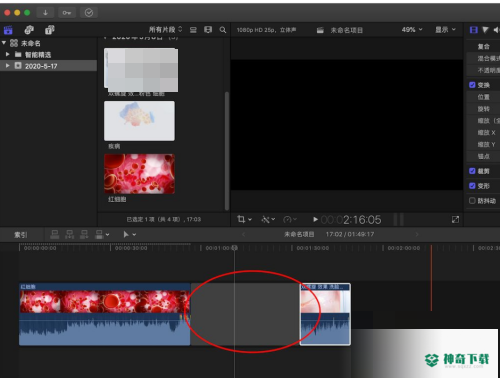
Task: Open the crop tool dropdown in viewer
Action: [x=244, y=219]
